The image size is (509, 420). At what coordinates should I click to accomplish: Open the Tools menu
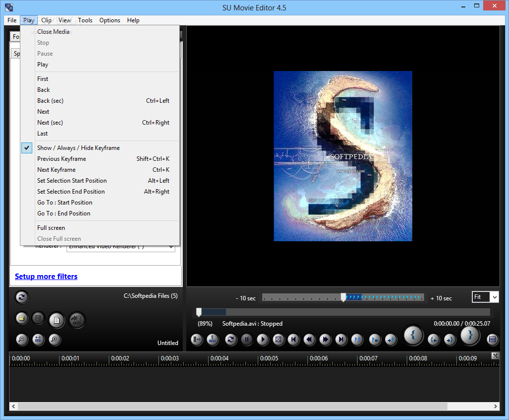85,20
